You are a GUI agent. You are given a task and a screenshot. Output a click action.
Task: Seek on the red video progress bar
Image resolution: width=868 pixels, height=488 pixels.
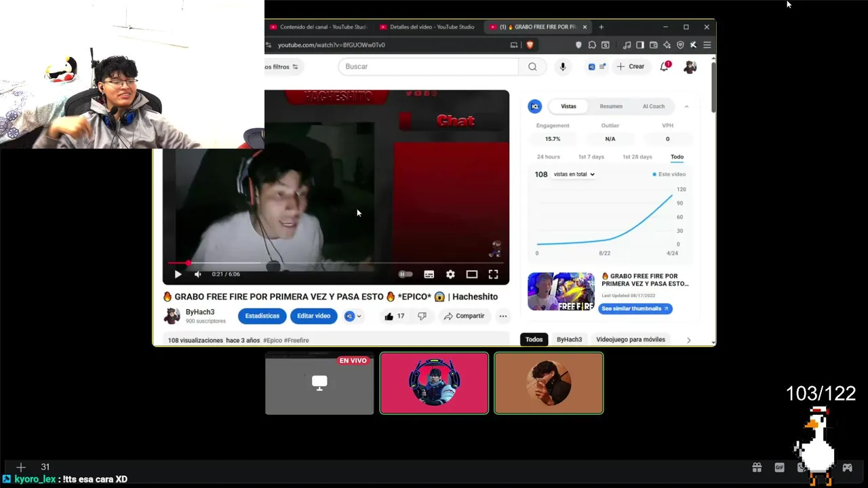pos(336,263)
